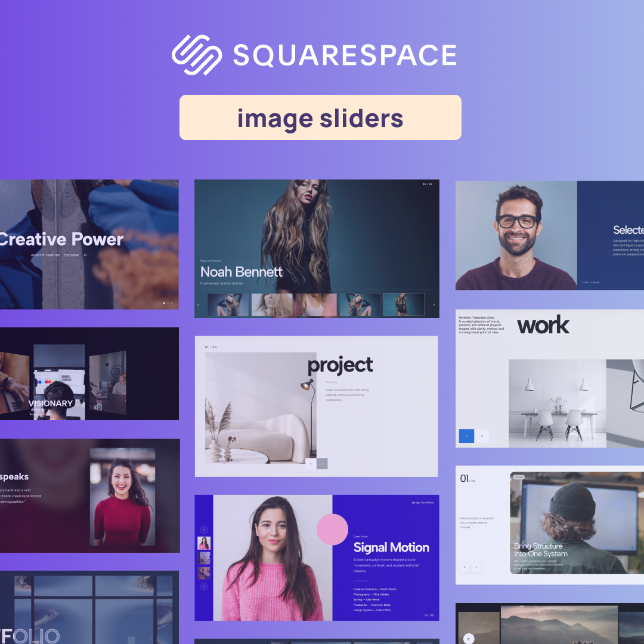Screen dimensions: 644x644
Task: Click photo of woman in red sweater
Action: click(x=122, y=497)
